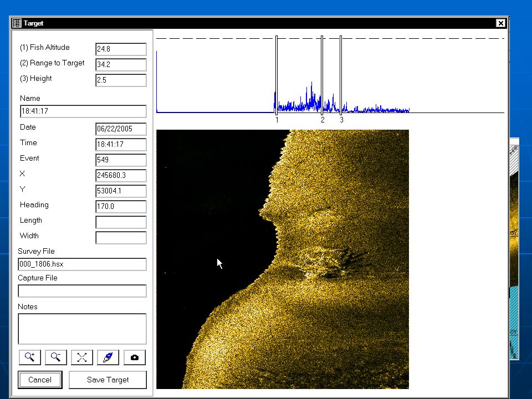Click the zoom in magnifier icon
Image resolution: width=532 pixels, height=399 pixels.
[x=30, y=357]
